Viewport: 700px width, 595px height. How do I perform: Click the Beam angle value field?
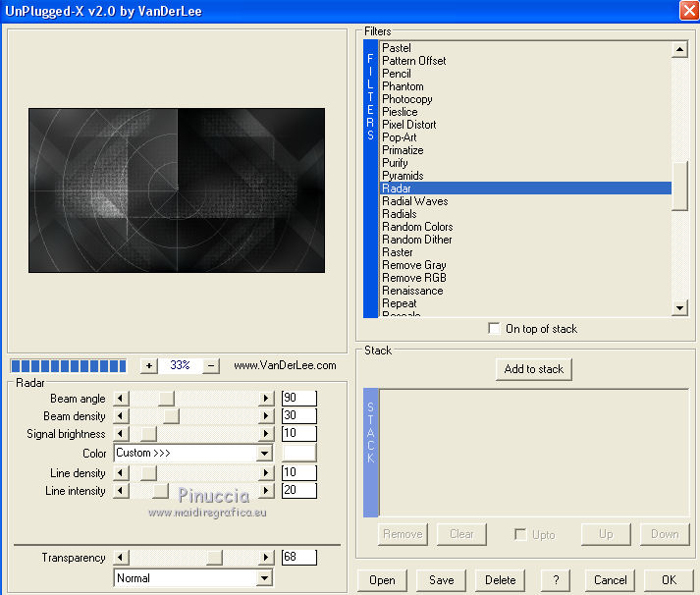(x=298, y=398)
